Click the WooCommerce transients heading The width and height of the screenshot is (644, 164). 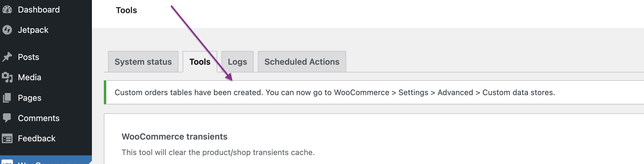click(x=175, y=137)
